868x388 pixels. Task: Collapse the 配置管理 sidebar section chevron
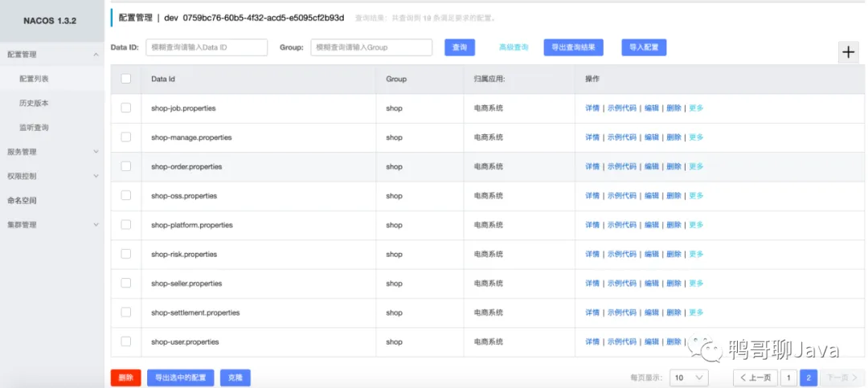click(96, 55)
